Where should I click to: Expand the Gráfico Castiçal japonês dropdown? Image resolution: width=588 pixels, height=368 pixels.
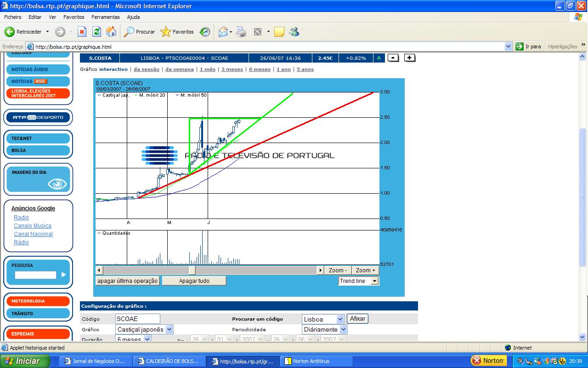pos(169,329)
